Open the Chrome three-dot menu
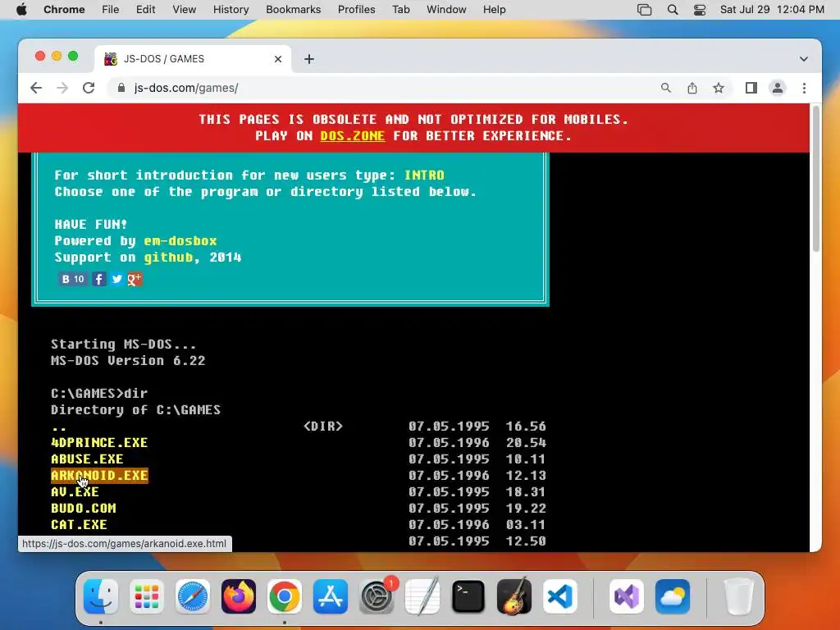Image resolution: width=840 pixels, height=630 pixels. [804, 88]
